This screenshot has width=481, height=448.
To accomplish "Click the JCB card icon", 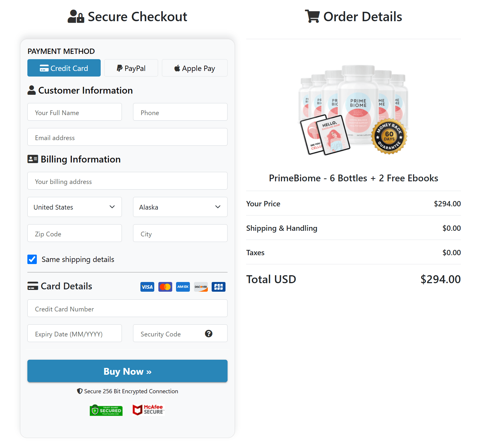I will click(x=218, y=287).
